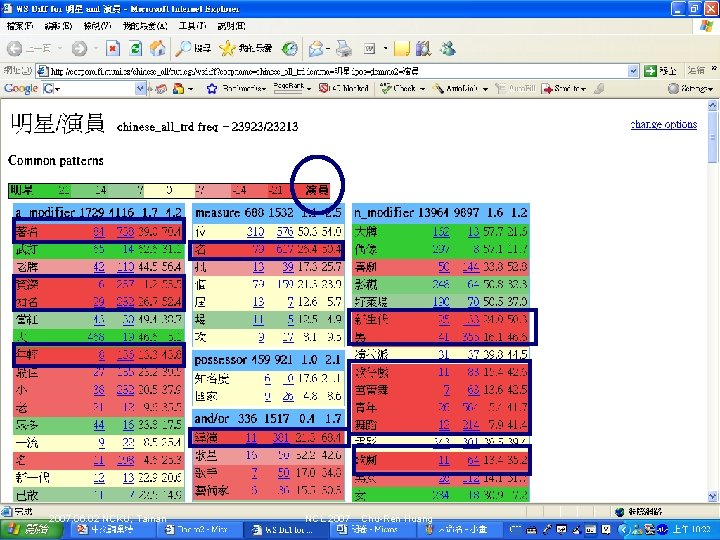Open the 152 link in n_modifier table
Viewport: 720px width, 540px height.
tap(441, 232)
